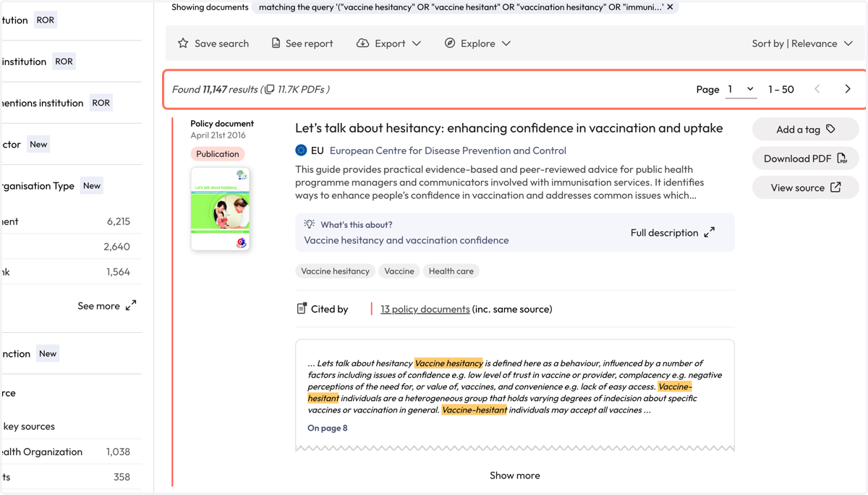
Task: Expand the Full description
Action: click(x=673, y=232)
